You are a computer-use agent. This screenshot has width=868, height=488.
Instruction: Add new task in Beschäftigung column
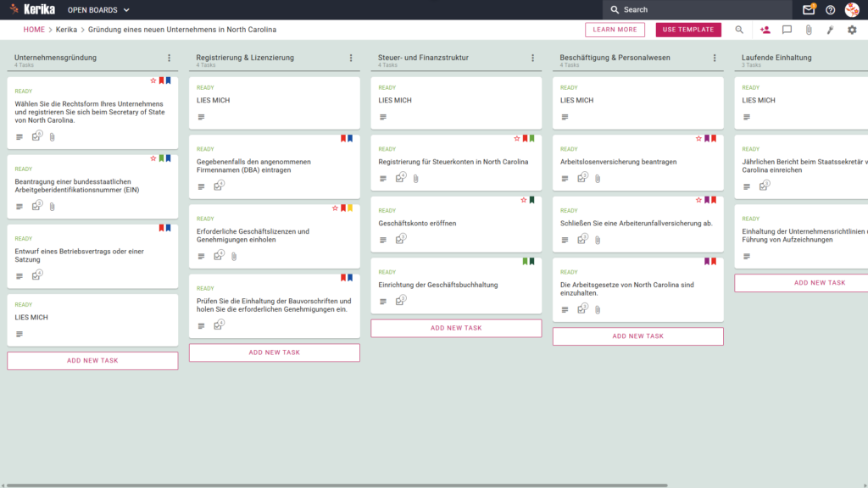[x=637, y=336]
